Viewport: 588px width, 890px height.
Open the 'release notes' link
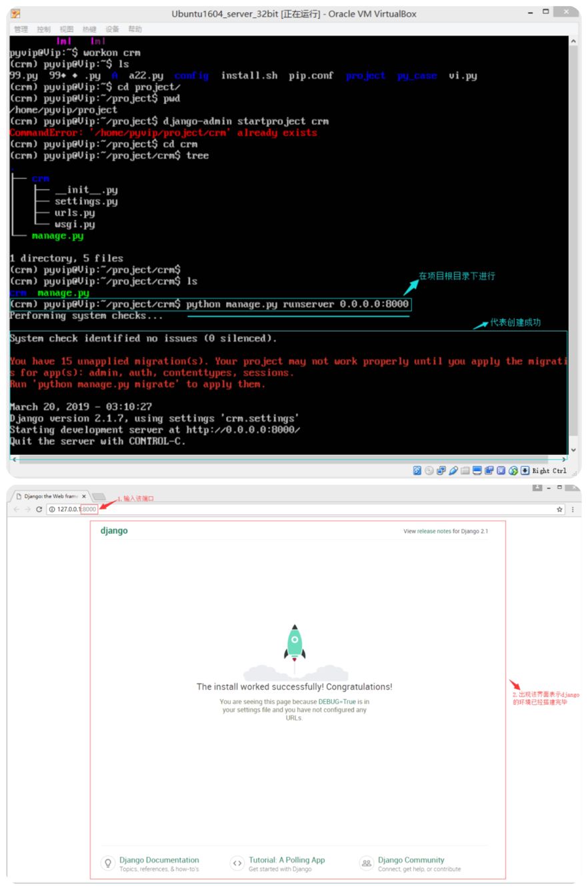(x=434, y=532)
